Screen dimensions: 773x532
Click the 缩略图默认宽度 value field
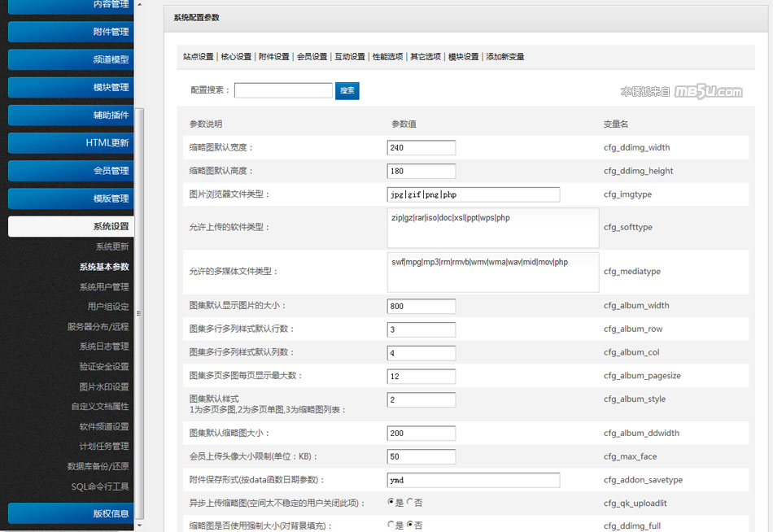pos(421,148)
